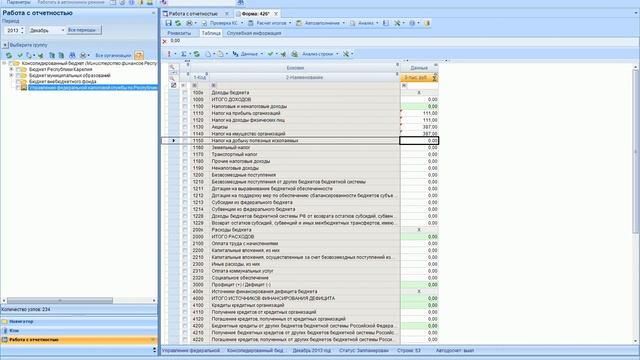
Task: Click the Sigma icon in the тыс. руб column header
Action: click(434, 78)
